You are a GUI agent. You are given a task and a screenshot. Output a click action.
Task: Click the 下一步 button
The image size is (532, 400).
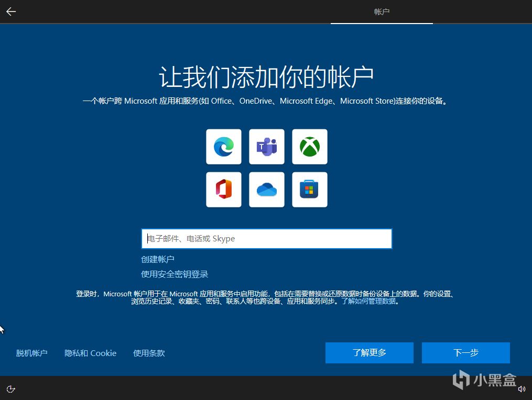click(x=466, y=353)
